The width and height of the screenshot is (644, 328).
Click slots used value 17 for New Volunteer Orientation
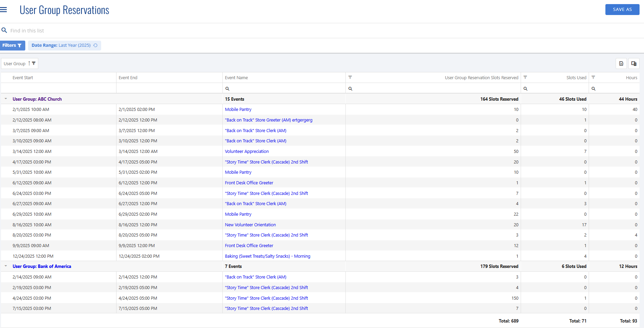(584, 225)
